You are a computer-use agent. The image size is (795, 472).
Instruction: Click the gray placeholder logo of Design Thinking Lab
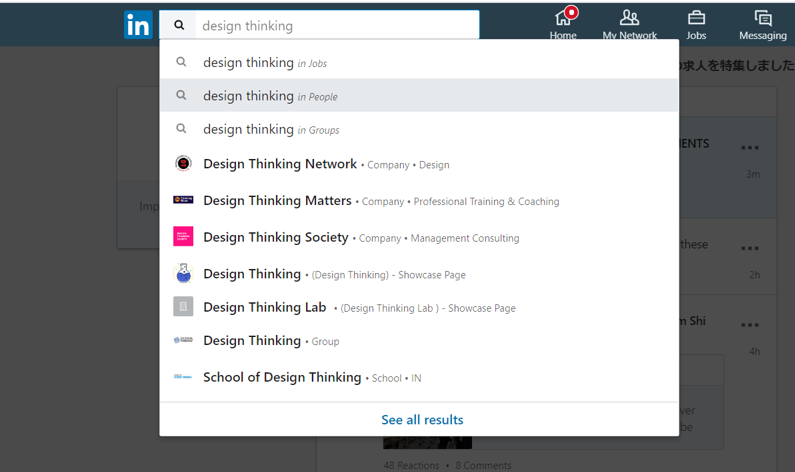point(183,306)
